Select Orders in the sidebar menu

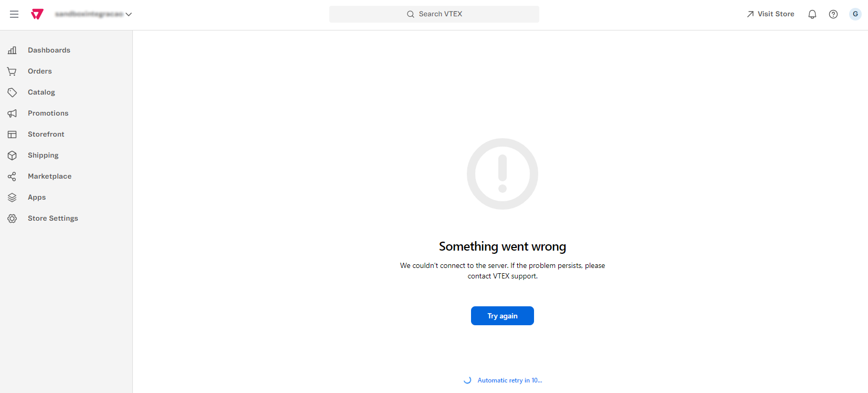coord(39,71)
